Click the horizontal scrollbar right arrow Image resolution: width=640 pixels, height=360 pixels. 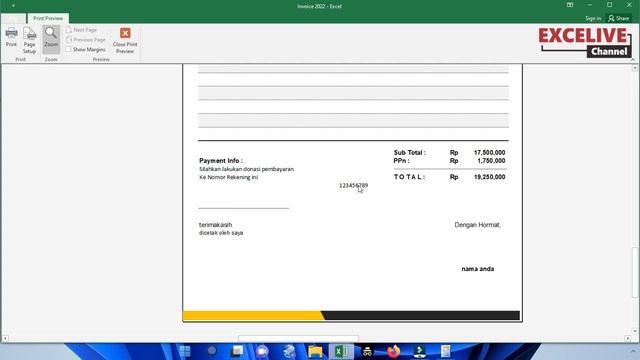click(x=628, y=338)
